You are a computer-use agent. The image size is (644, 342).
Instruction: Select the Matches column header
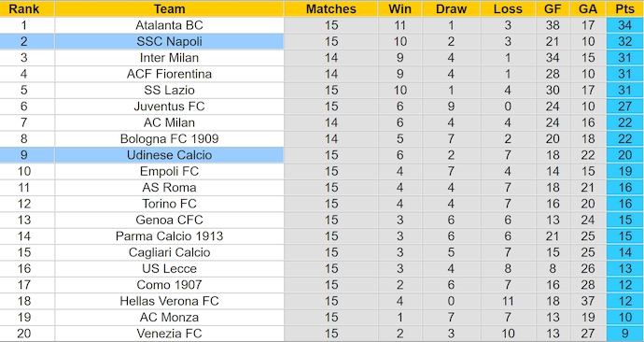[x=331, y=8]
